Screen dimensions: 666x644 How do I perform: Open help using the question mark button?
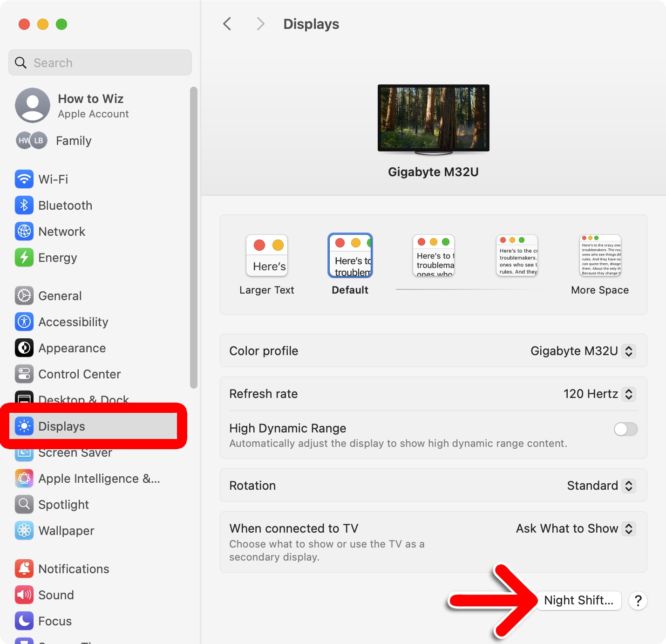(x=638, y=601)
